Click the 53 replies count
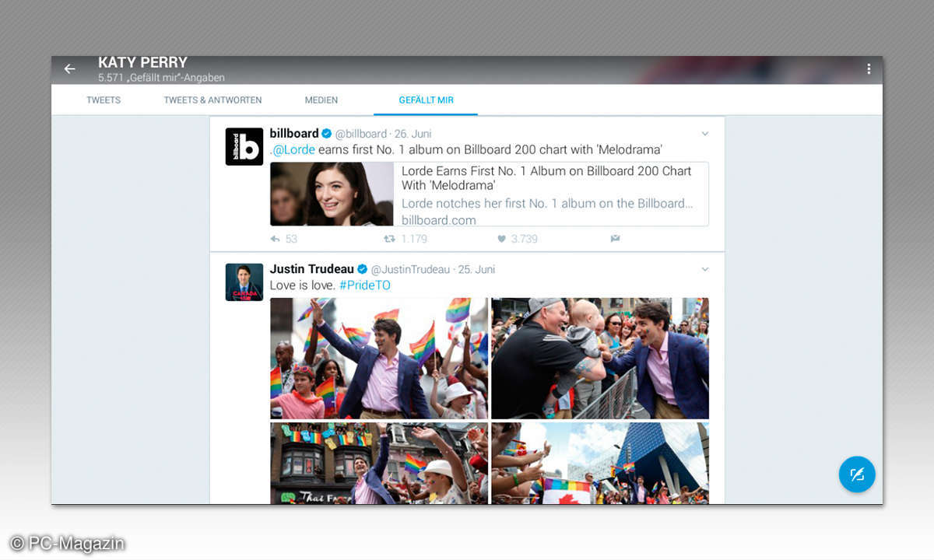Viewport: 934px width, 560px height. 291,239
